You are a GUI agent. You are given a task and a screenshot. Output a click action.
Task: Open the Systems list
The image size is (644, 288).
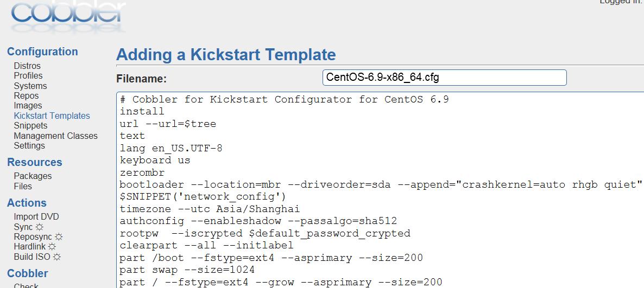(30, 86)
